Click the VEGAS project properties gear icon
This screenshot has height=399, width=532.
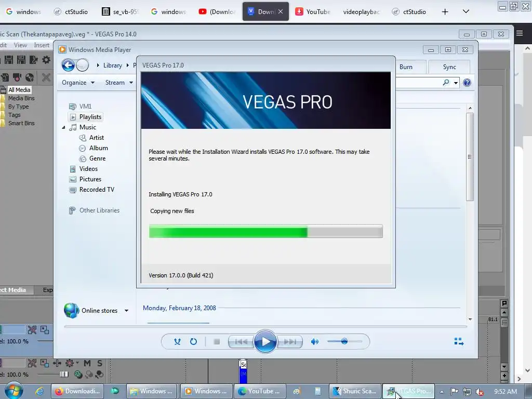click(x=46, y=60)
